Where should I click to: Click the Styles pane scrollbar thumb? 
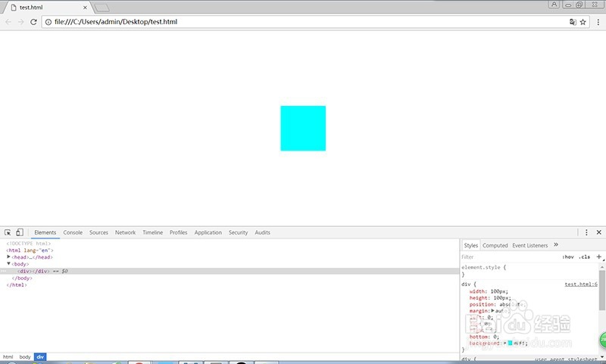pos(602,290)
